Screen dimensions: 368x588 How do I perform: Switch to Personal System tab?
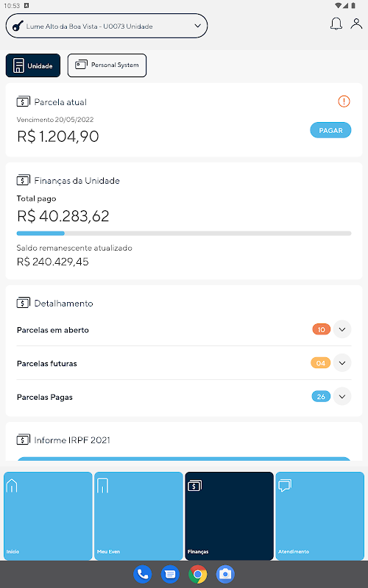(x=107, y=65)
